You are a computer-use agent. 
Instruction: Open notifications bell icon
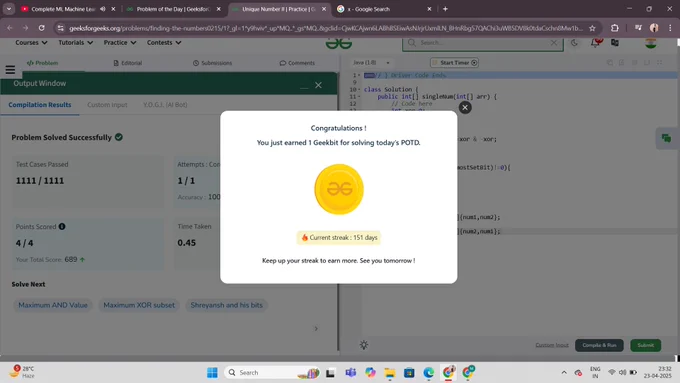point(595,43)
